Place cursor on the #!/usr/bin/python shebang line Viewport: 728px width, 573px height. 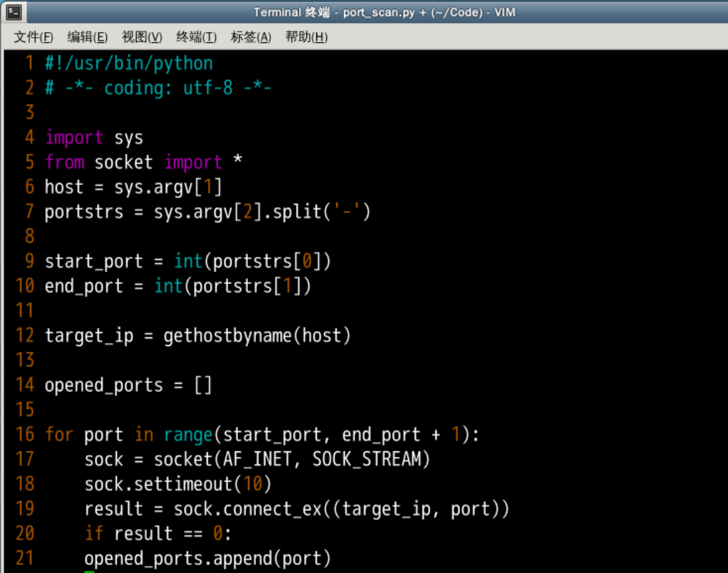point(128,63)
